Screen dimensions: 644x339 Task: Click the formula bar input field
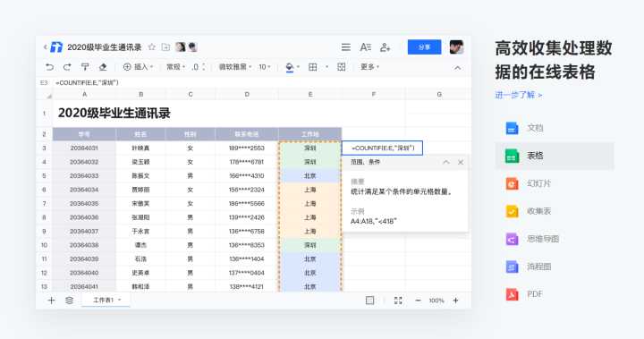coord(261,82)
